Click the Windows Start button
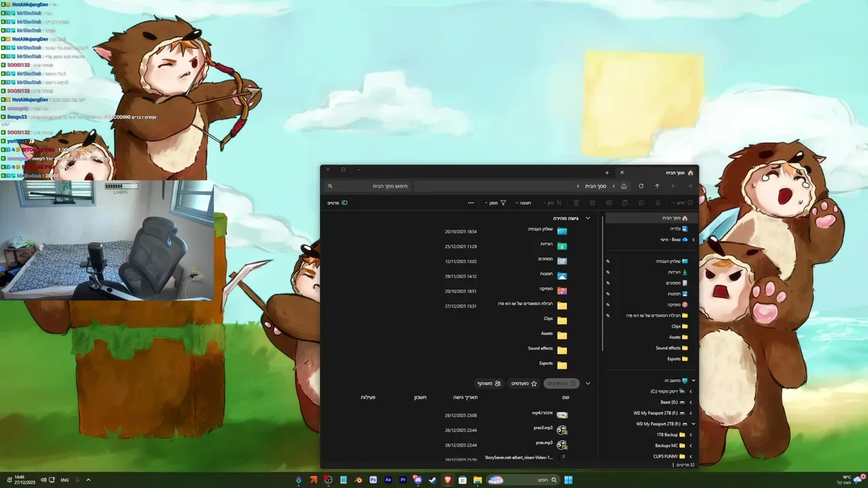The width and height of the screenshot is (868, 488). pyautogui.click(x=568, y=480)
